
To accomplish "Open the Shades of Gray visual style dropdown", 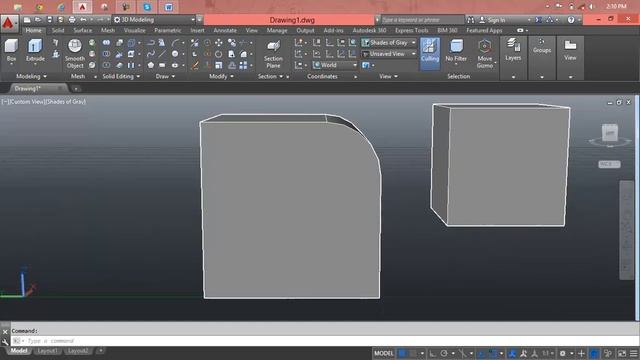I will click(x=389, y=42).
